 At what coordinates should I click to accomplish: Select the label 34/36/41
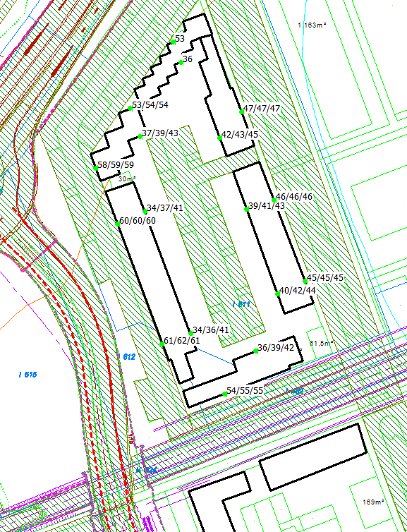(211, 330)
